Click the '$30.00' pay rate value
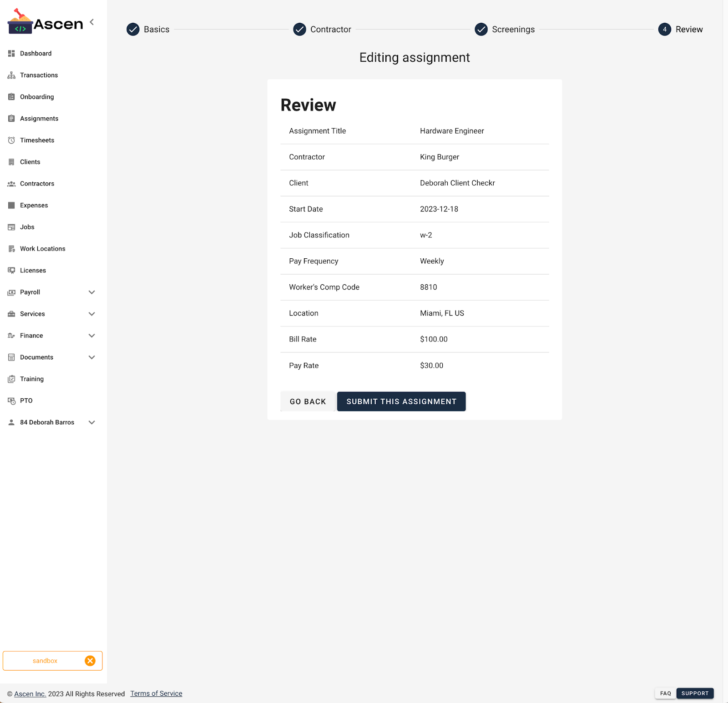The width and height of the screenshot is (728, 703). tap(431, 366)
